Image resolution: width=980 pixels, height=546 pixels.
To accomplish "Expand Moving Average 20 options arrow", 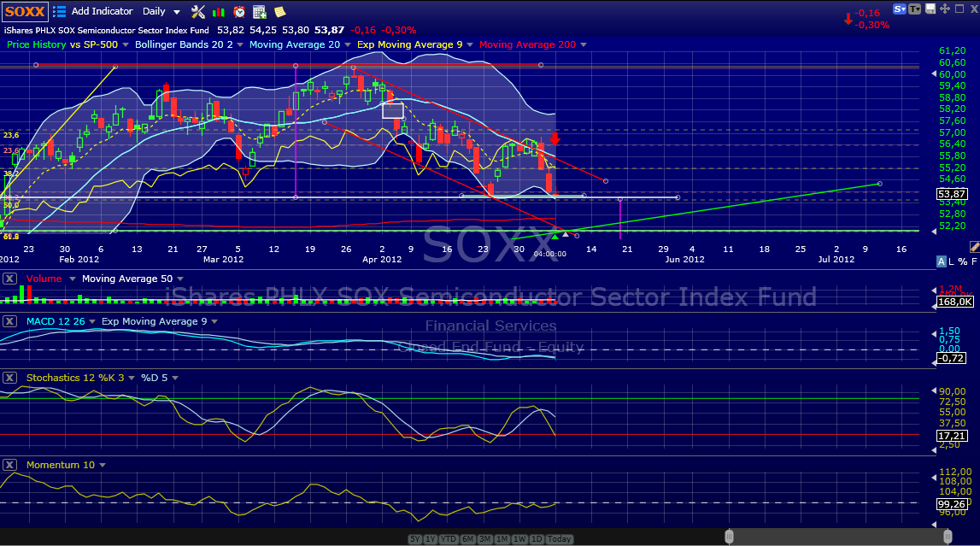I will tap(348, 45).
